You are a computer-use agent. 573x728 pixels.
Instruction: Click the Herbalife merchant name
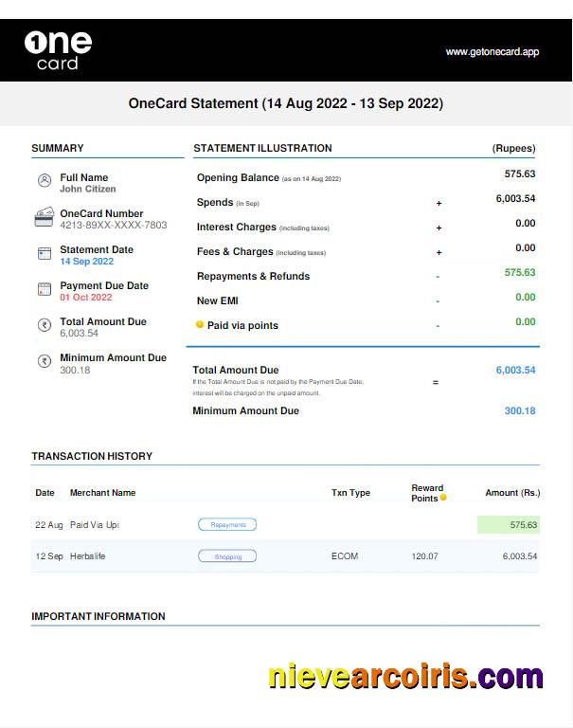tap(87, 556)
